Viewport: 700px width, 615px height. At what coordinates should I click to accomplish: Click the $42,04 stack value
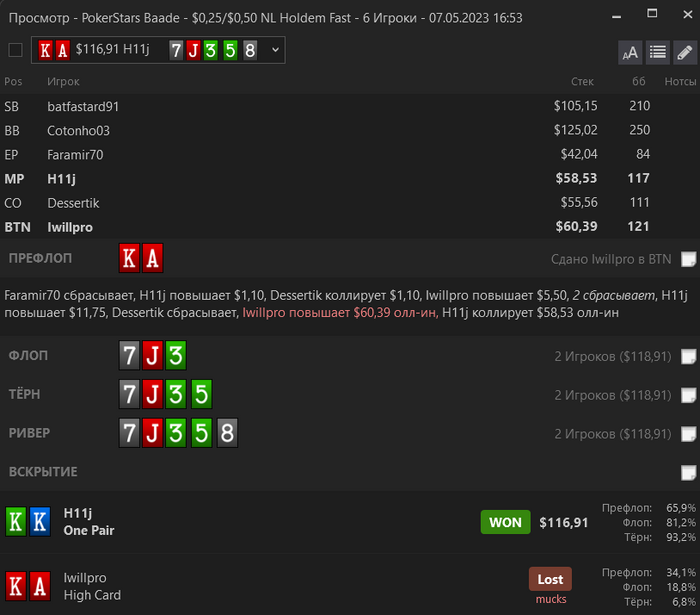click(x=579, y=154)
